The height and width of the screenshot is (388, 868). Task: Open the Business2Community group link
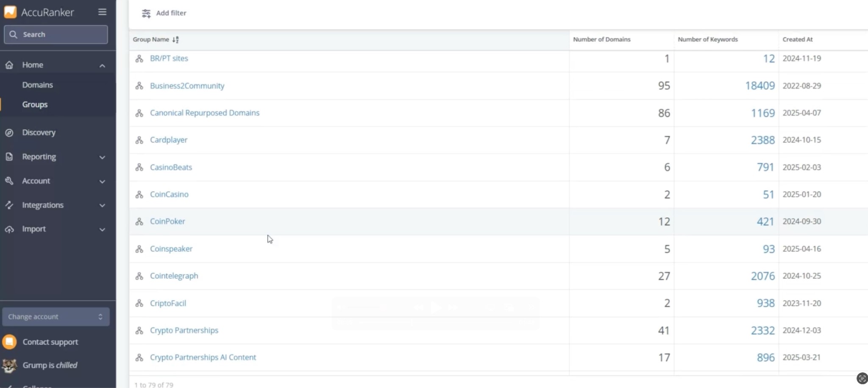click(187, 86)
